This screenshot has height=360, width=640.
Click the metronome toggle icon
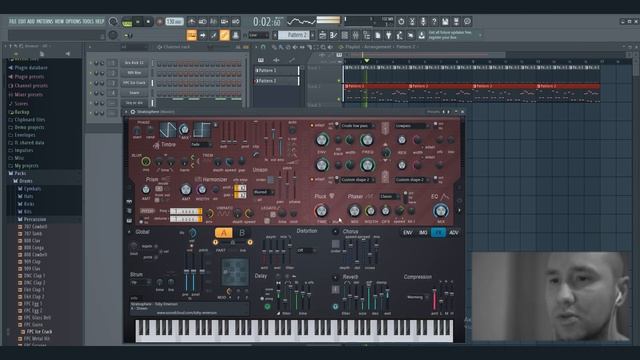point(191,22)
